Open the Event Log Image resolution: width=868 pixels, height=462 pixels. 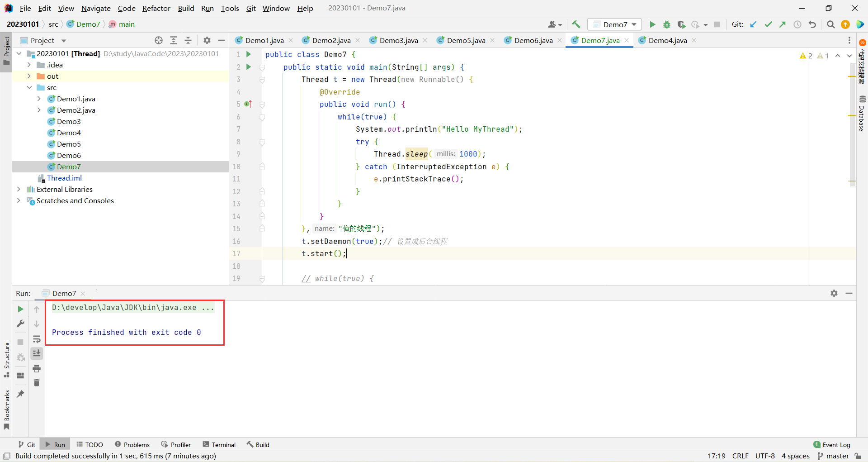(832, 444)
